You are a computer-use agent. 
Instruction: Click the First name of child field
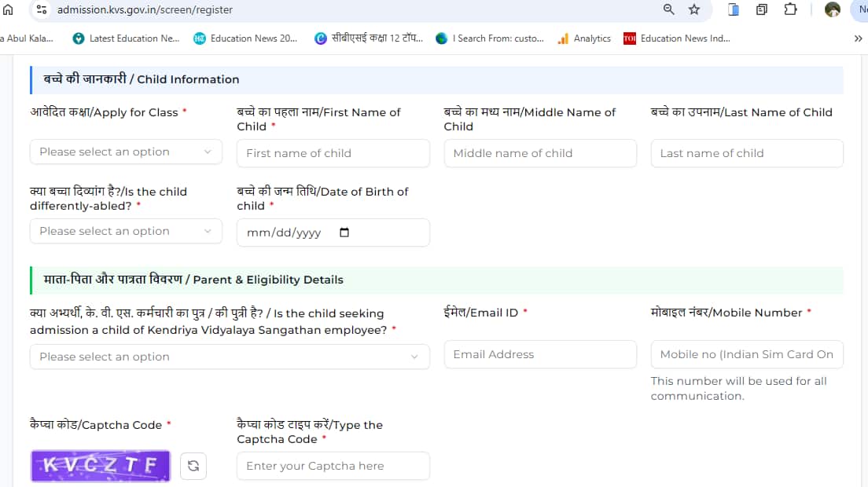tap(333, 153)
